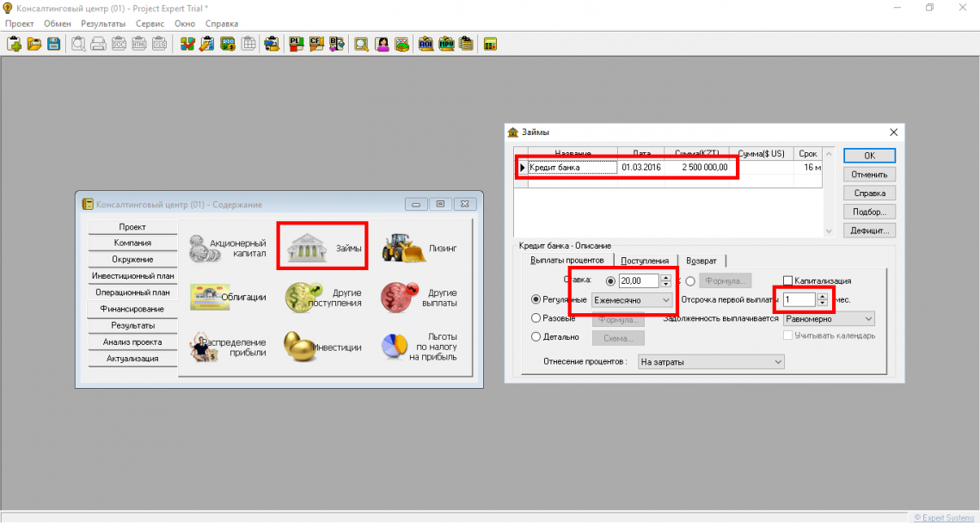Select the Разовые radio button
The height and width of the screenshot is (523, 980).
coord(537,318)
